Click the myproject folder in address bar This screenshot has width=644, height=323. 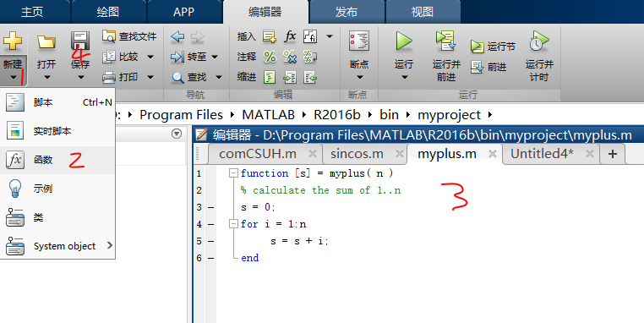449,115
